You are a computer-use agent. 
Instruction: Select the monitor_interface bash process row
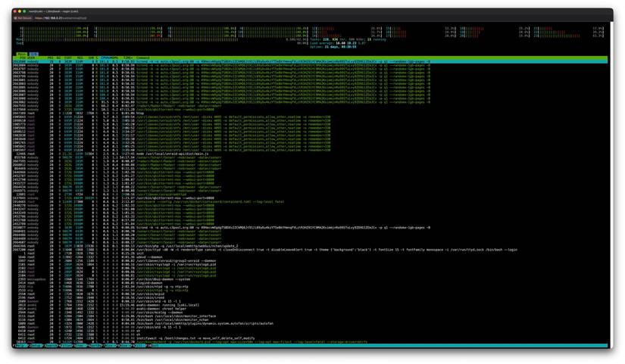point(309,316)
